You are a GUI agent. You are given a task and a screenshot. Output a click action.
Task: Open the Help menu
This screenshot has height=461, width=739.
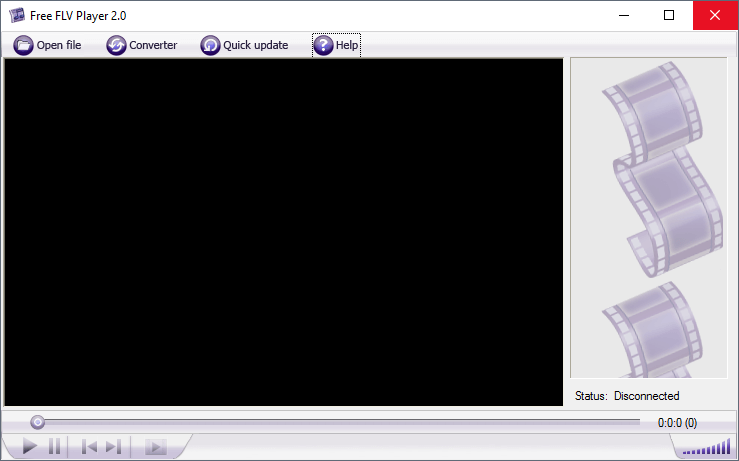click(x=336, y=45)
